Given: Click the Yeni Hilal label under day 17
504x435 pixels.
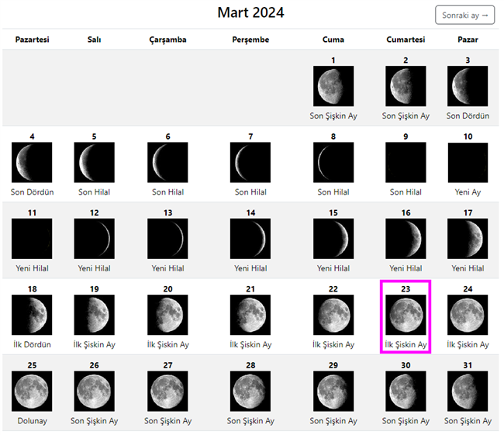Looking at the screenshot, I should point(468,268).
